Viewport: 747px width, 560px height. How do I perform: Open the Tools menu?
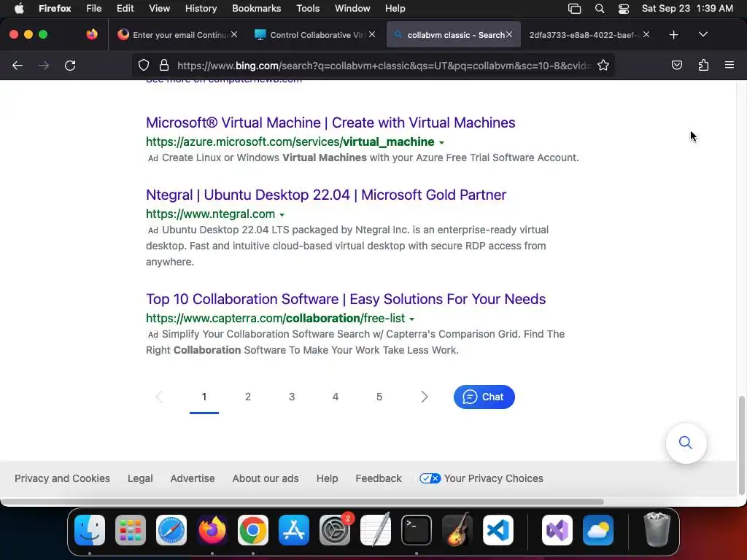pyautogui.click(x=308, y=9)
